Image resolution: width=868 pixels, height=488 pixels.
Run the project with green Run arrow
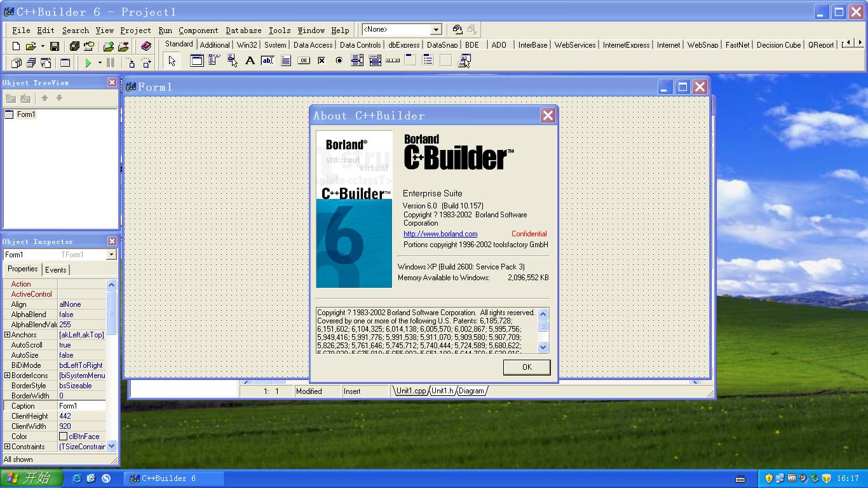tap(89, 62)
